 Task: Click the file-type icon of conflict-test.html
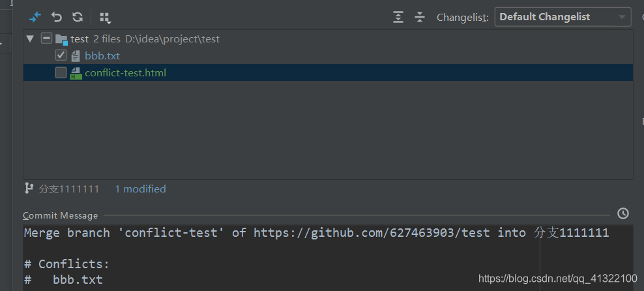click(76, 72)
